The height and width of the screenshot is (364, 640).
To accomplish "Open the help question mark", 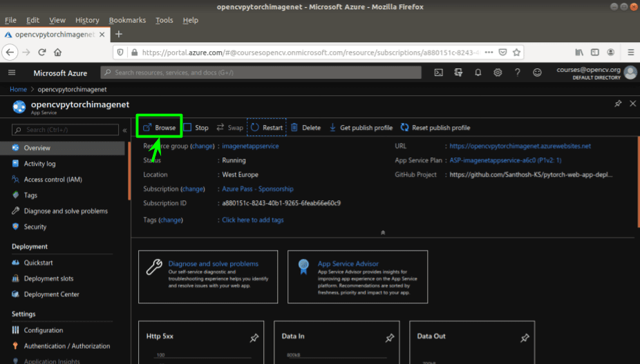I will point(517,73).
